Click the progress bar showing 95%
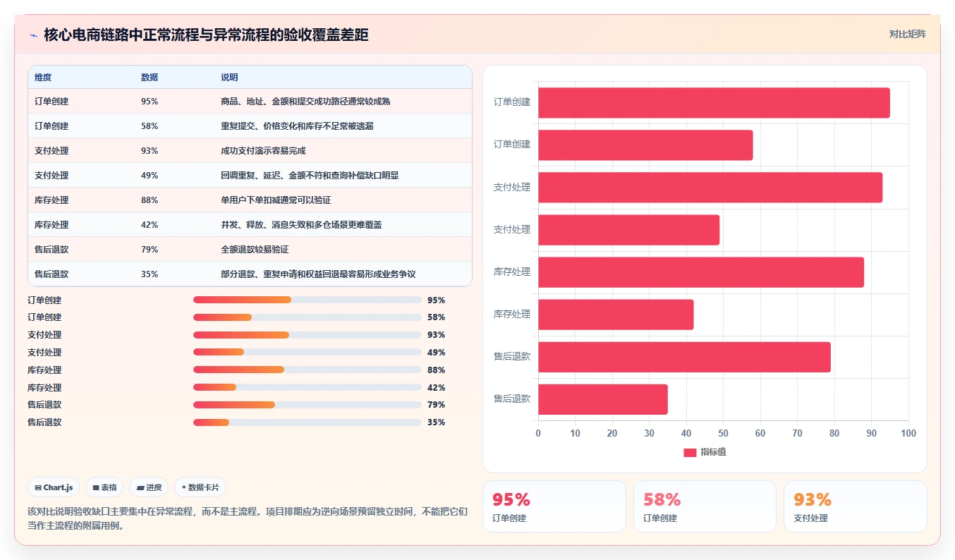 click(308, 300)
